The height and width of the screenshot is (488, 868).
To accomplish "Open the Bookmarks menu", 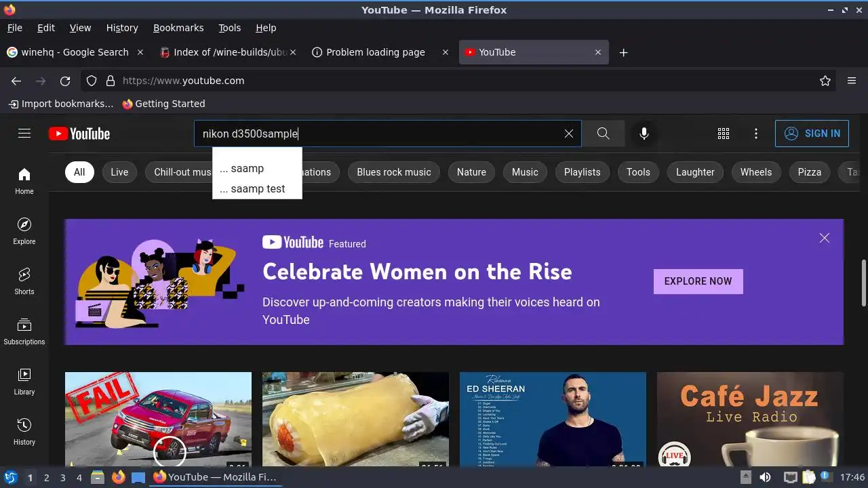I will tap(178, 28).
